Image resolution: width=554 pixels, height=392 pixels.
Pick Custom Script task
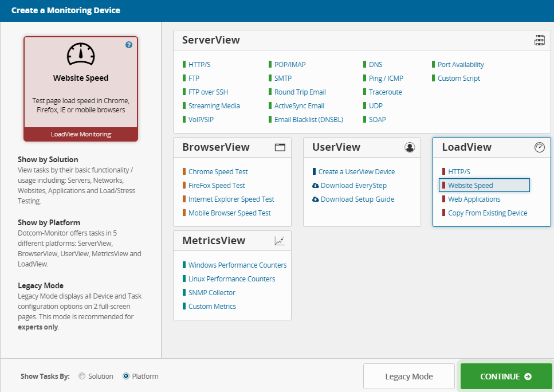click(459, 79)
